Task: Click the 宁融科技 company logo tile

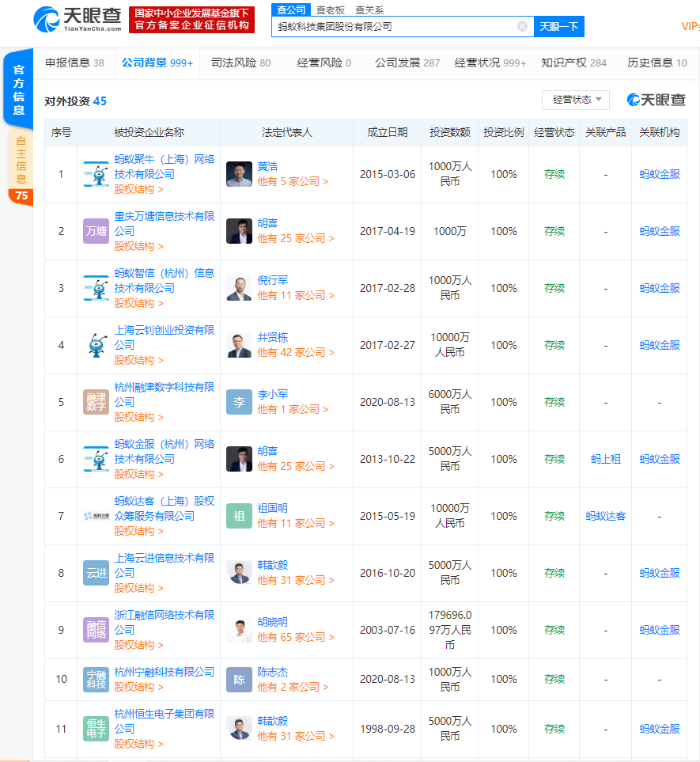Action: coord(96,680)
